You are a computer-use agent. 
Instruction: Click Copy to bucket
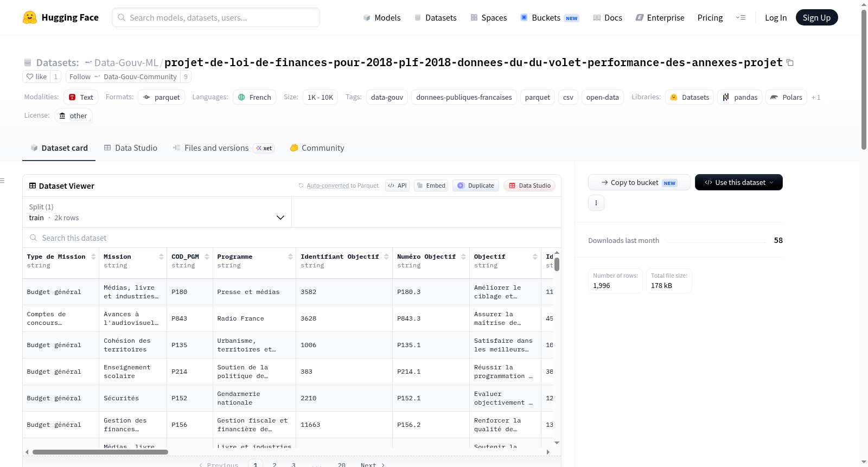tap(639, 182)
